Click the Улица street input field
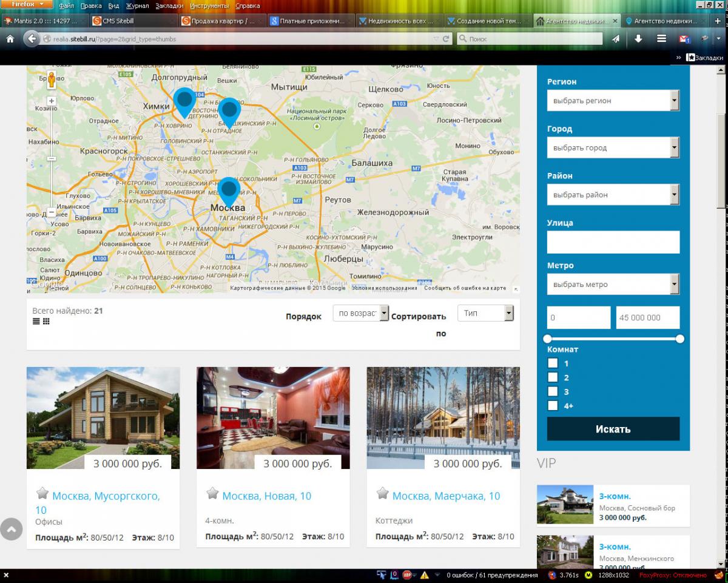The image size is (728, 583). [613, 242]
